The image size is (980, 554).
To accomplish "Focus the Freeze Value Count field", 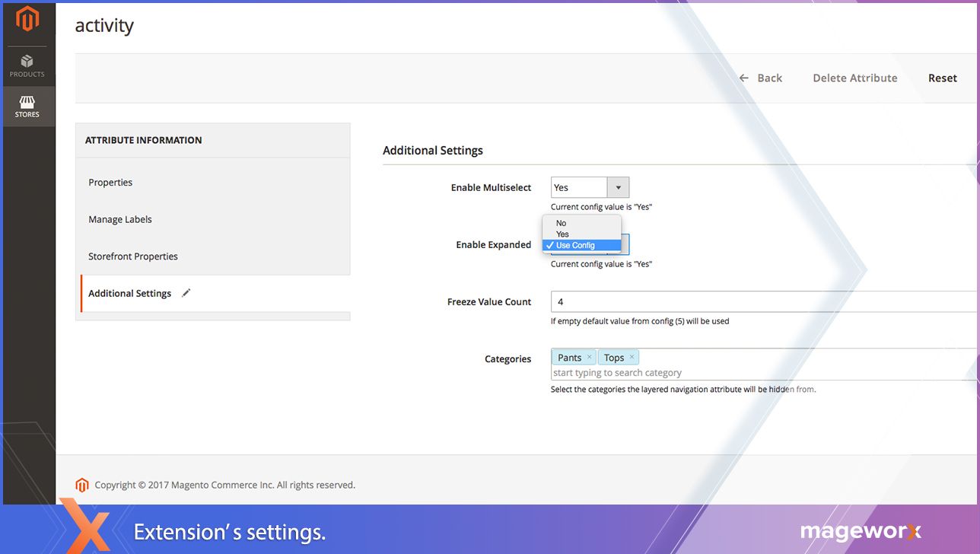I will [761, 301].
